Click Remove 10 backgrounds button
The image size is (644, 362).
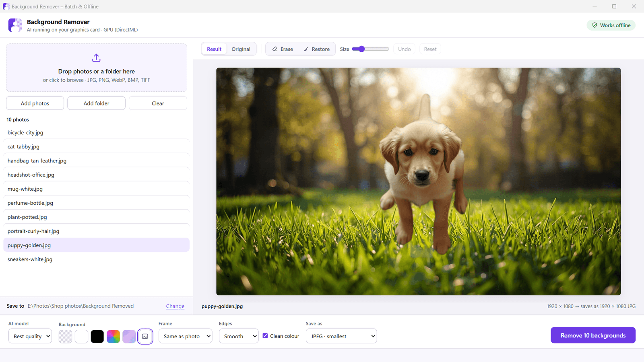(x=593, y=335)
